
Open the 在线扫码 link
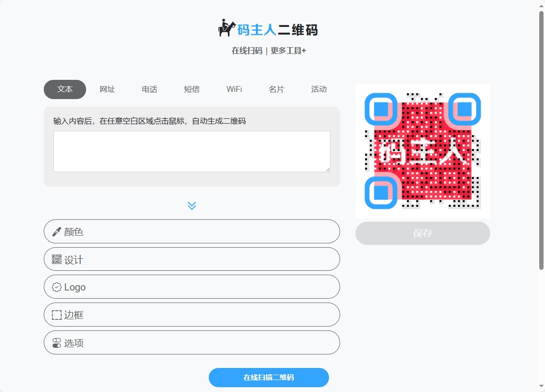coord(247,51)
